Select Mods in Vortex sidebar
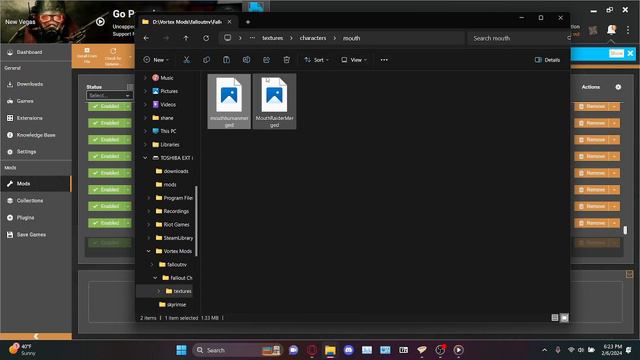 point(36,184)
